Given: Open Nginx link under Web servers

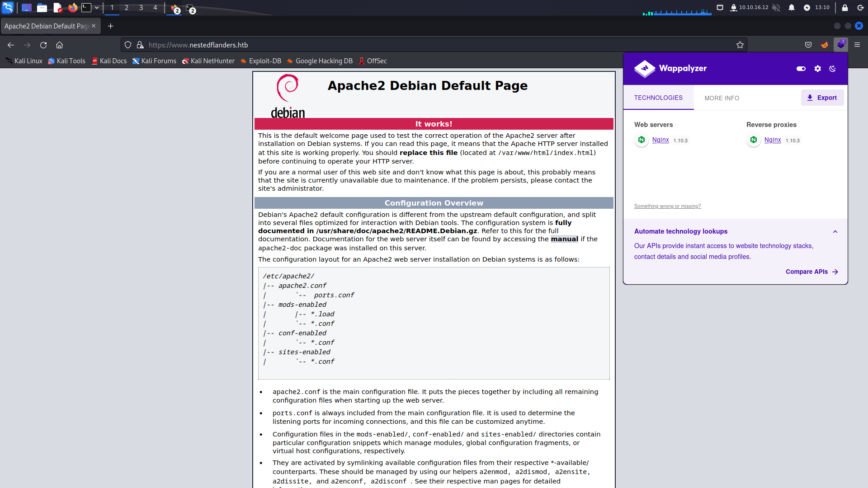Looking at the screenshot, I should point(660,140).
